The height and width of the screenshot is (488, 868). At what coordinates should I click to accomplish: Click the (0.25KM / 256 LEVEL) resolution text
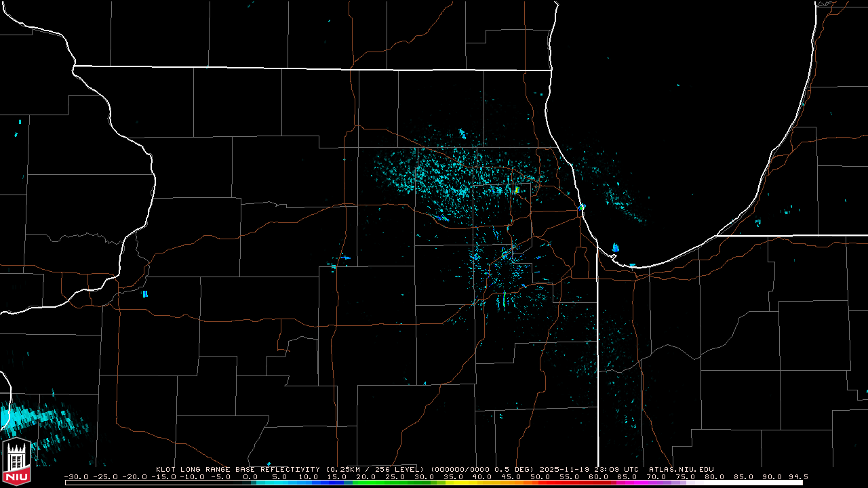coord(375,469)
